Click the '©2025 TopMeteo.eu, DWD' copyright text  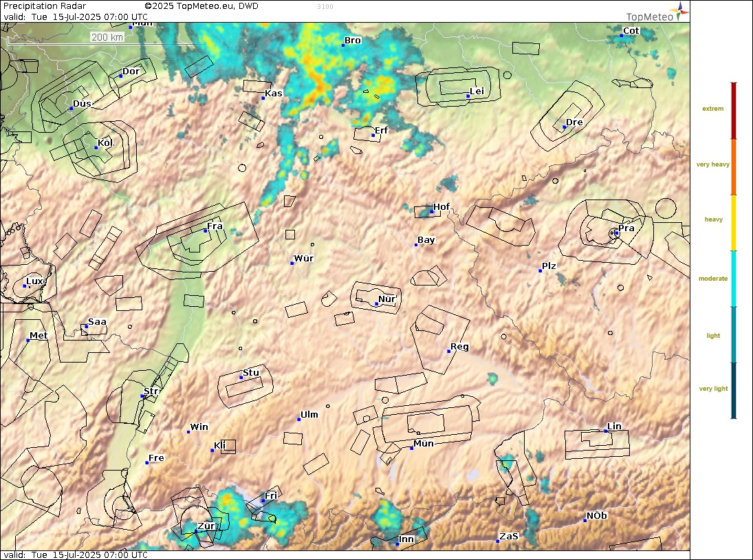point(201,6)
